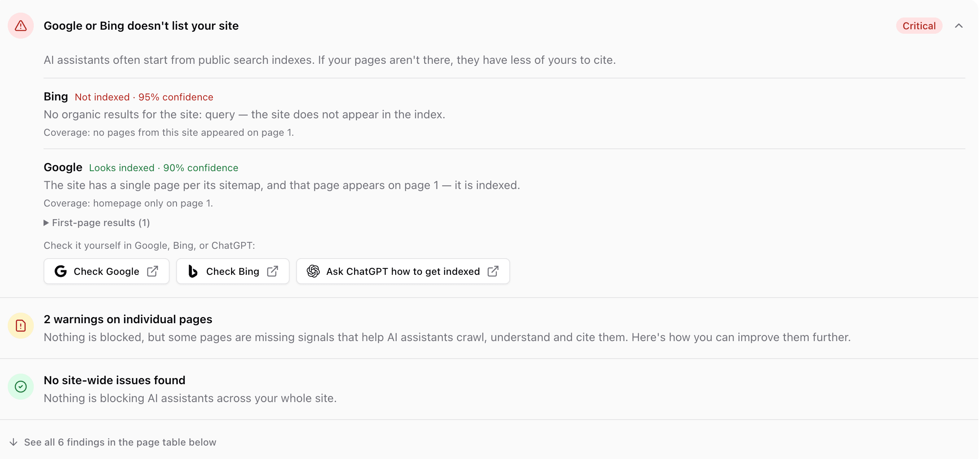This screenshot has width=980, height=459.
Task: Click the Bing engine label
Action: (56, 97)
